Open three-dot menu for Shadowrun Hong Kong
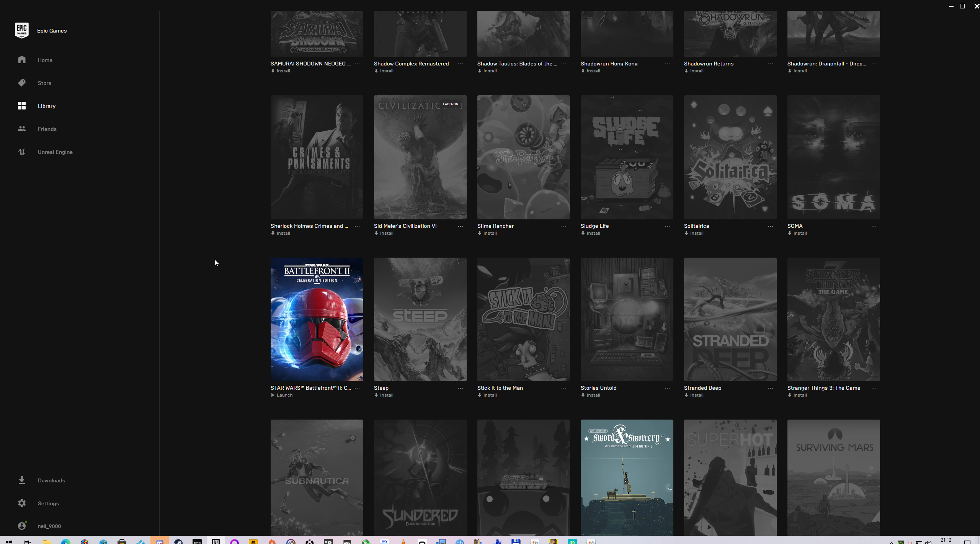The width and height of the screenshot is (980, 544). (x=667, y=64)
